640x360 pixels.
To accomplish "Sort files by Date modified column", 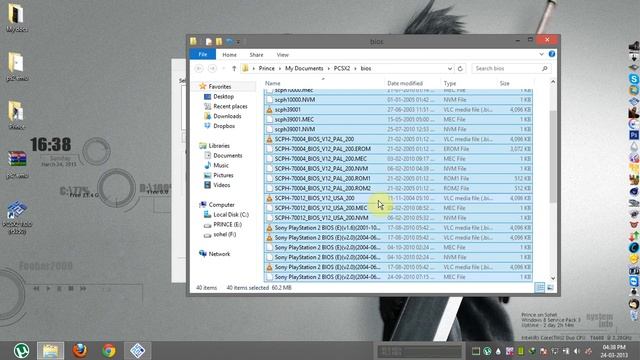I will 405,83.
